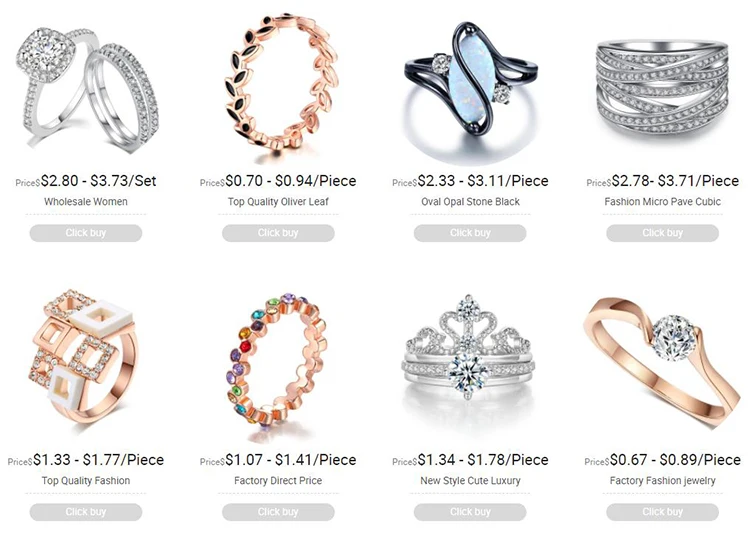The width and height of the screenshot is (750, 541).
Task: Click buy under Factory Direct Price
Action: [278, 512]
